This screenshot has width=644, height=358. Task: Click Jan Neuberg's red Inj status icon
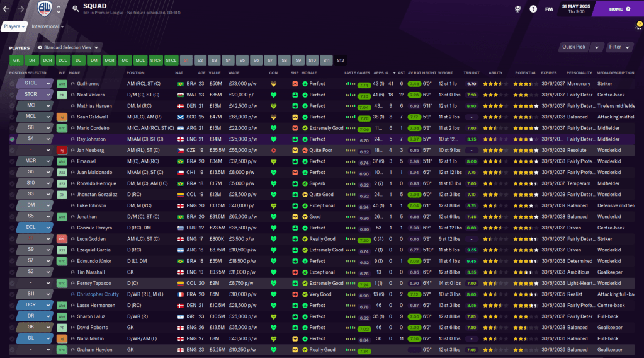click(62, 150)
